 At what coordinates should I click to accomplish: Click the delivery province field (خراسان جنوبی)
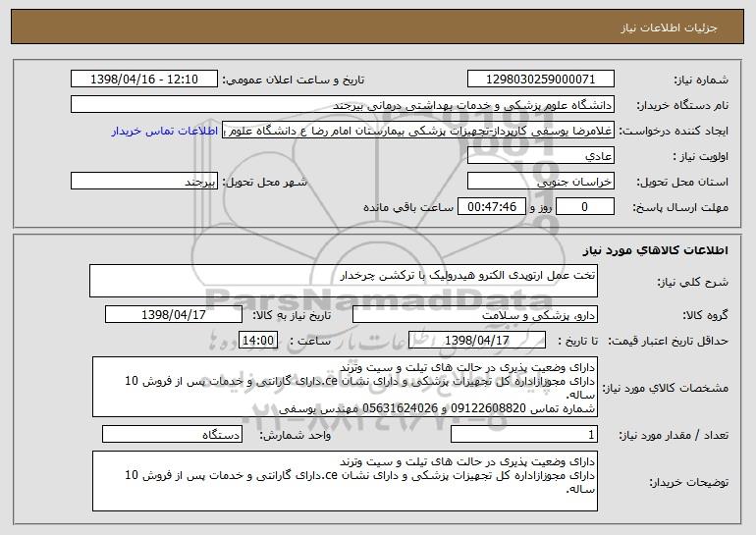coord(540,182)
